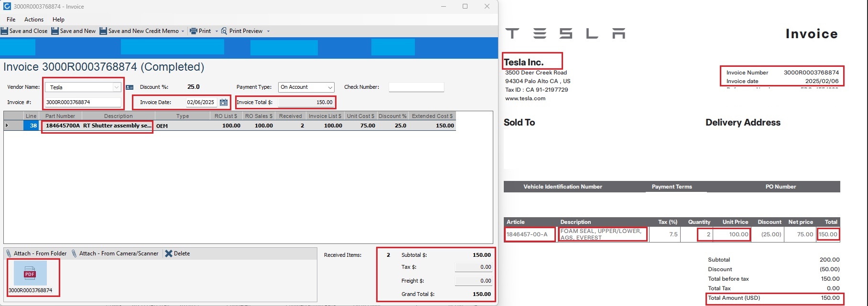Click the Invoice # input field
Screen dimensions: 868x306
click(83, 102)
